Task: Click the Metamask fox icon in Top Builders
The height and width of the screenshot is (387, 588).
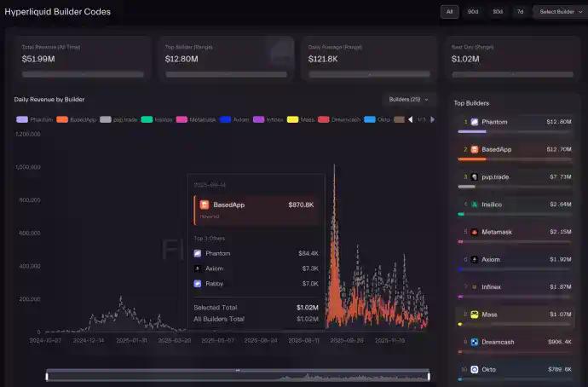Action: point(475,232)
